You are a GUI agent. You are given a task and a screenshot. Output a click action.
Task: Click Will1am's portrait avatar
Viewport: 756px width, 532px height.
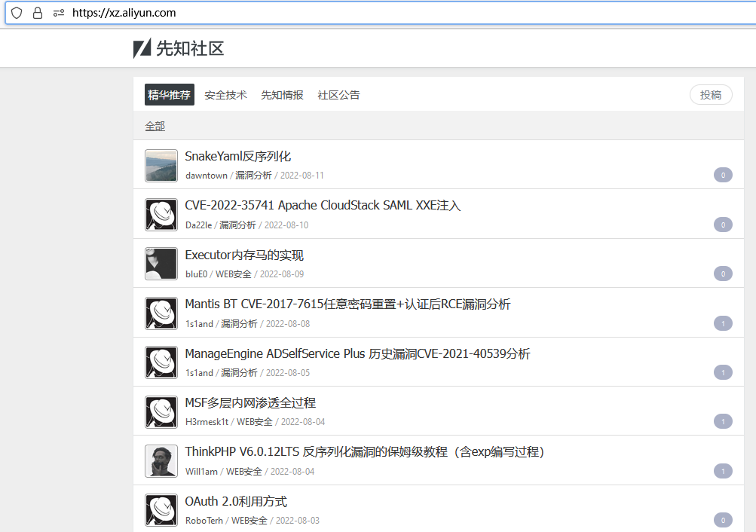pos(161,461)
